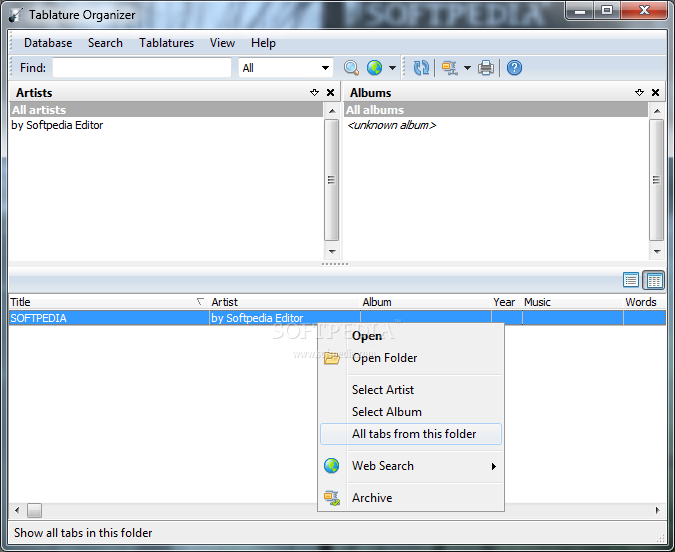Choose 'All tabs from this folder' menu entry

[411, 434]
